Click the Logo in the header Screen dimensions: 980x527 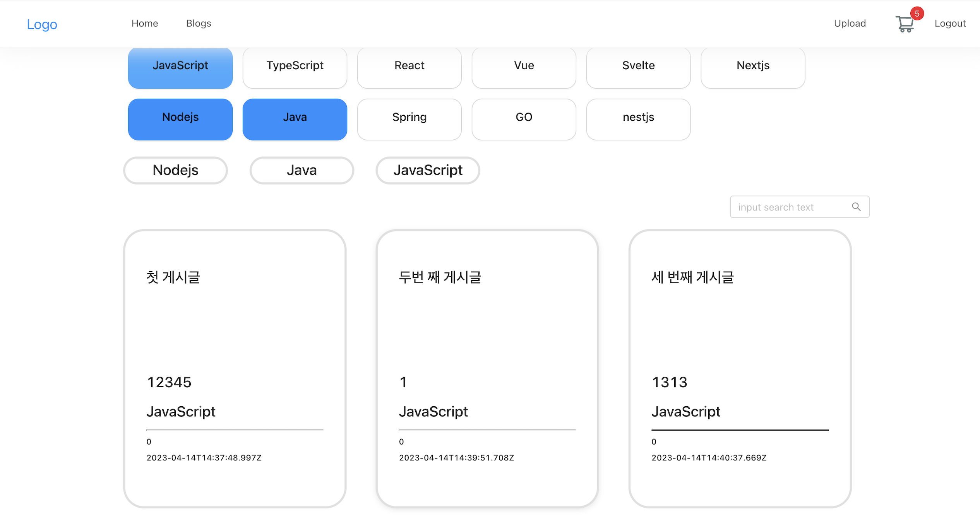pos(42,24)
